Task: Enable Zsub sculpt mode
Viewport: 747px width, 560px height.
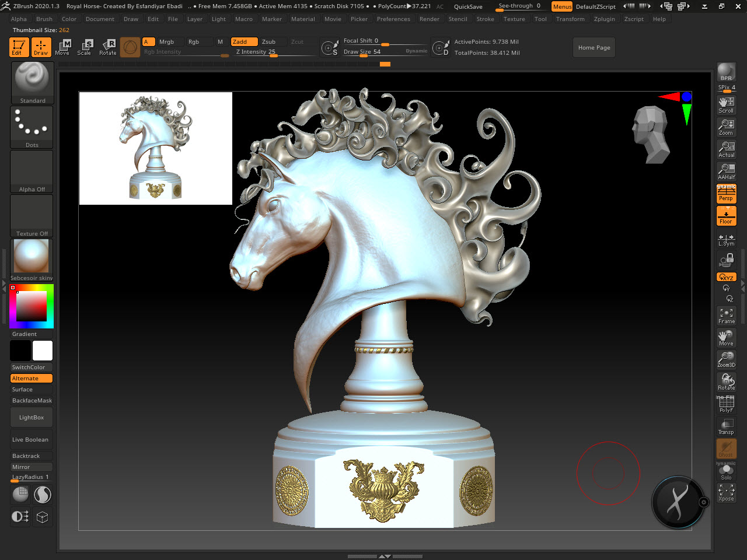Action: point(269,42)
